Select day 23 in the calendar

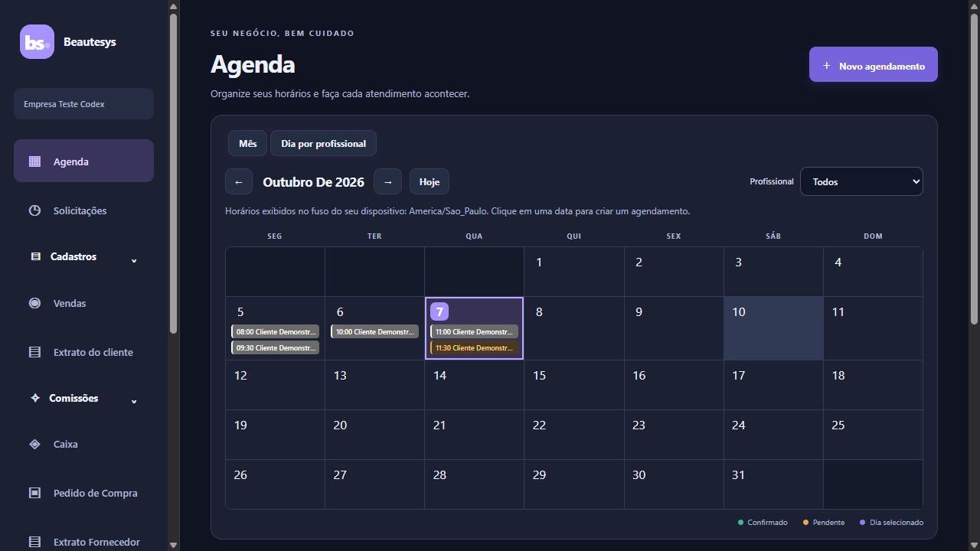pyautogui.click(x=674, y=435)
